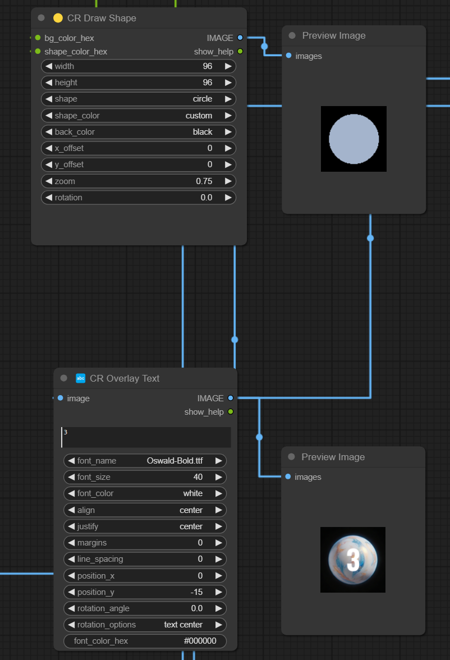This screenshot has height=660, width=450.
Task: Click the shape_color_hex input connector
Action: tap(38, 51)
